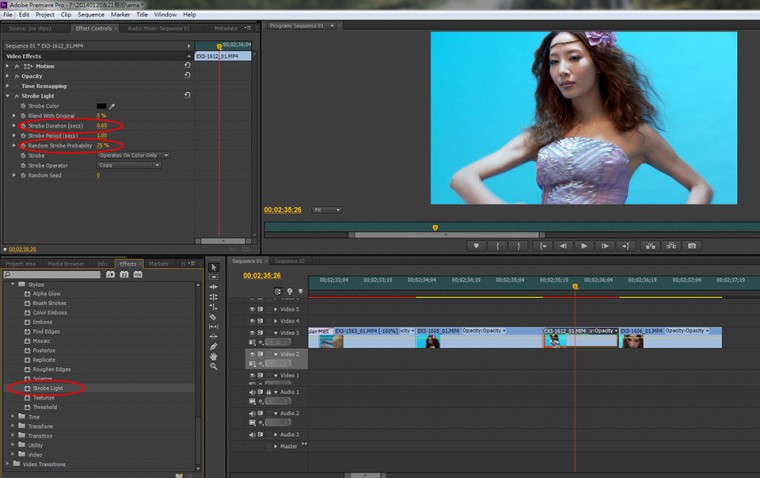Use the Strobe Color eyedropper
The width and height of the screenshot is (760, 478).
(x=113, y=106)
